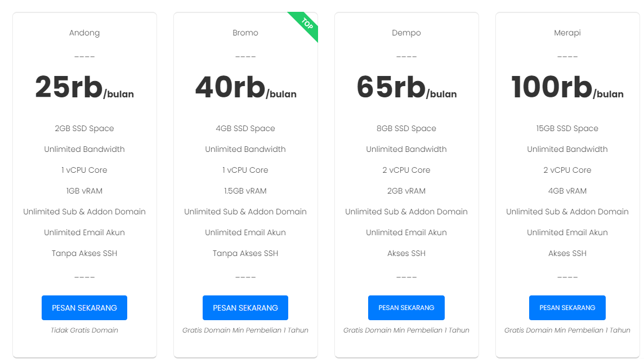The height and width of the screenshot is (359, 644).
Task: Click the 4GB vRAM feature text
Action: coord(567,191)
